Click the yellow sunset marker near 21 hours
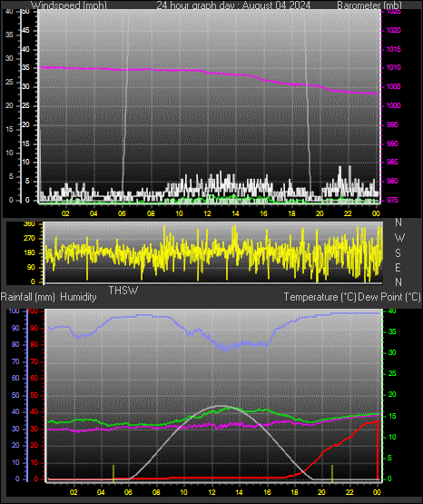423x504 pixels. [x=332, y=473]
